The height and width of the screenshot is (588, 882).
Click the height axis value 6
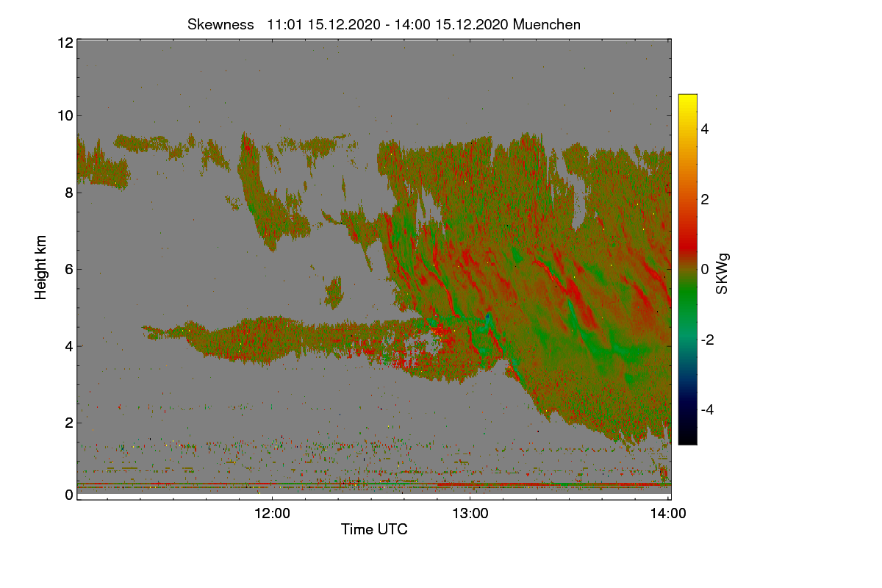point(68,269)
